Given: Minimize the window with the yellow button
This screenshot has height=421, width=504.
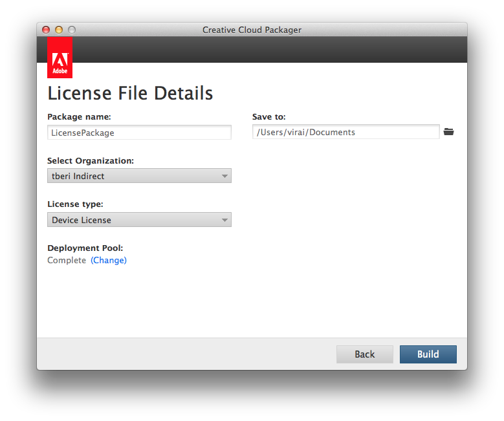Looking at the screenshot, I should pyautogui.click(x=59, y=30).
